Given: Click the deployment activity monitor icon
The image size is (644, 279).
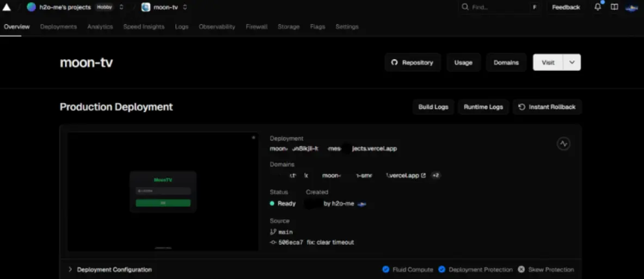Looking at the screenshot, I should 563,144.
